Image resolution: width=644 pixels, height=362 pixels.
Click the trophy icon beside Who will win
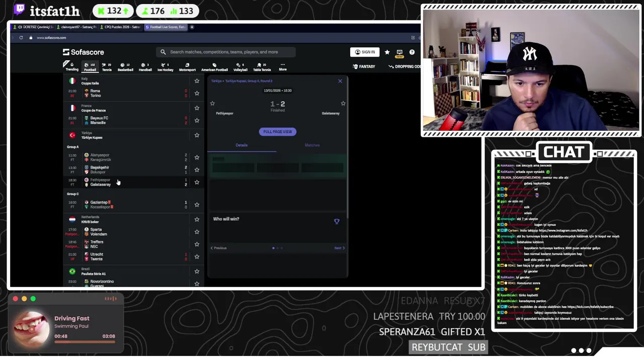(337, 221)
